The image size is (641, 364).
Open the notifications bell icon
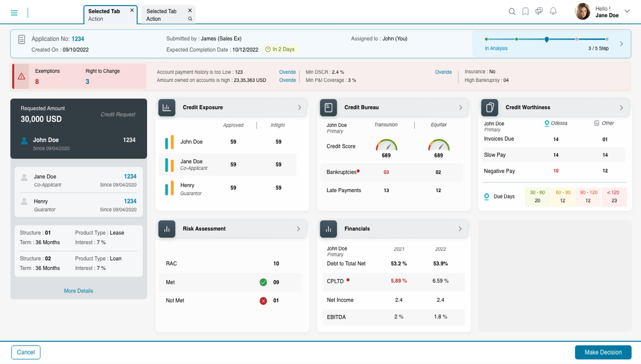click(x=553, y=12)
